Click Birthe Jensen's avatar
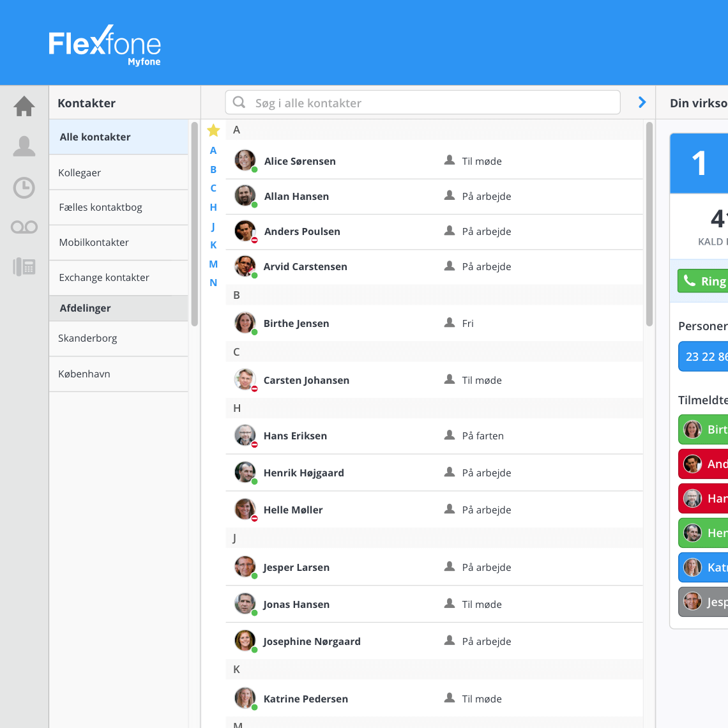 pyautogui.click(x=245, y=323)
